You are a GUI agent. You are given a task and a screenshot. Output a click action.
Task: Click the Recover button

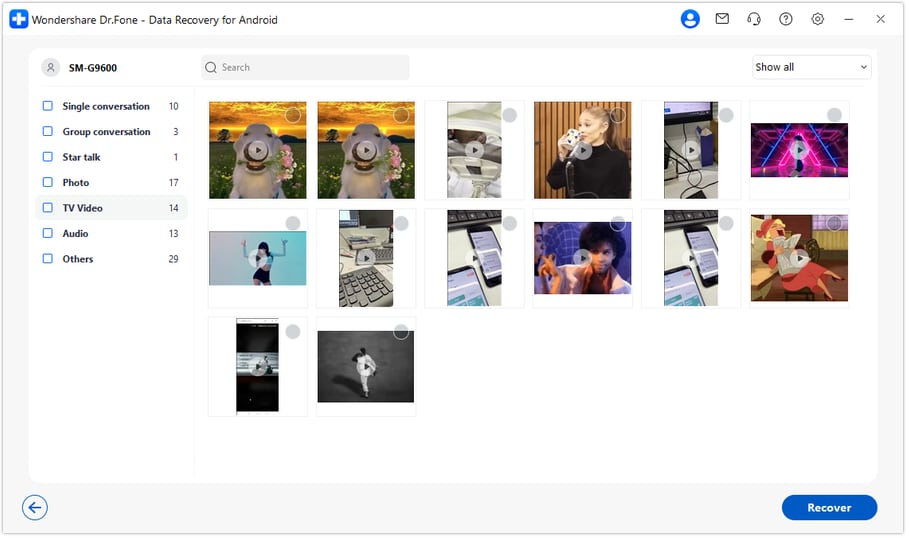click(x=829, y=507)
